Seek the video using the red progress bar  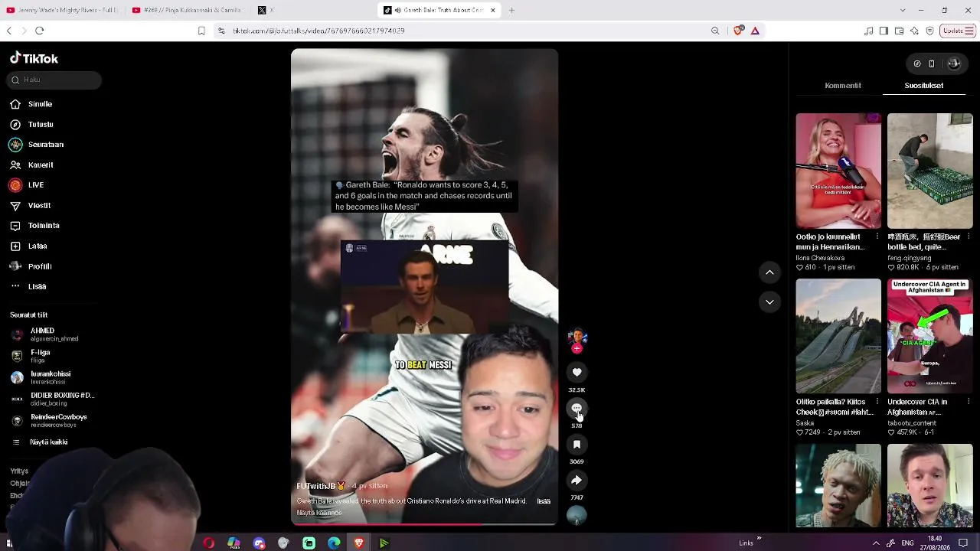coord(425,524)
